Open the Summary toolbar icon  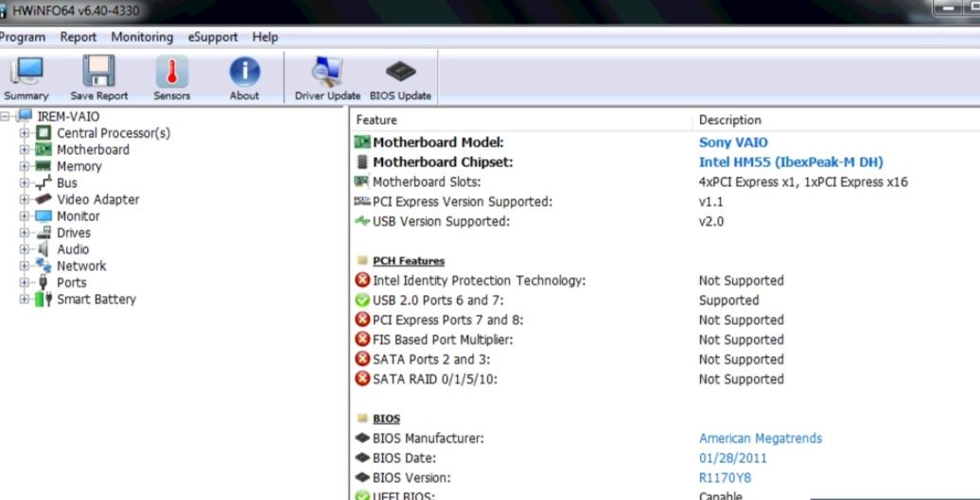point(26,71)
